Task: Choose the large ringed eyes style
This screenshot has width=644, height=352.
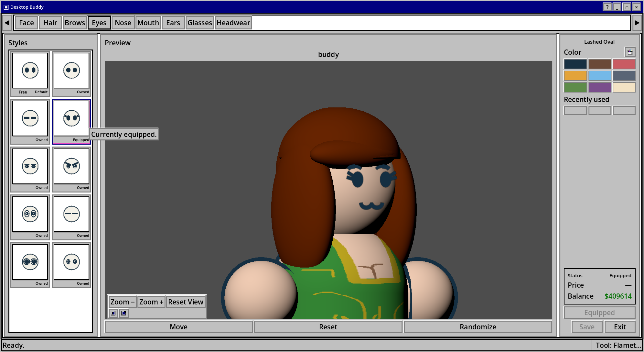Action: point(30,265)
